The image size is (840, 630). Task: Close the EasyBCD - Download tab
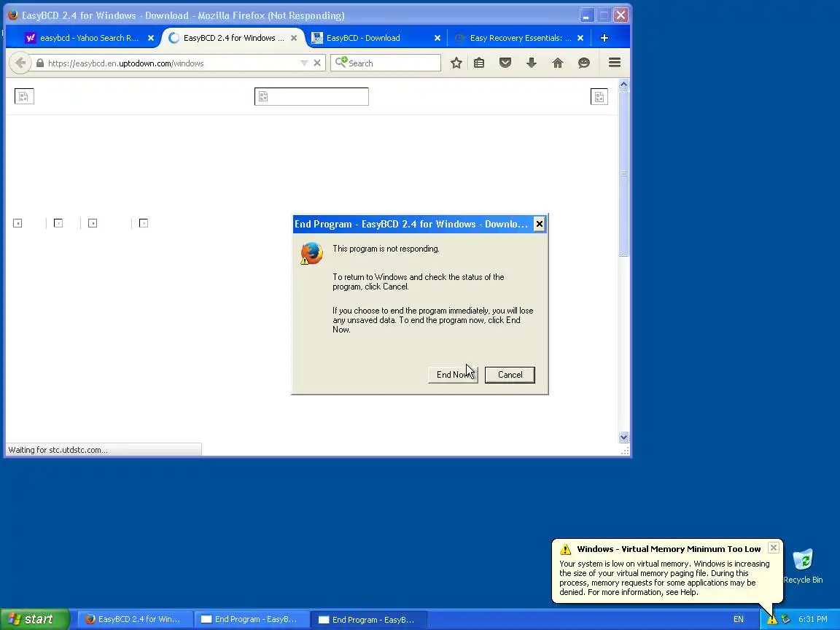point(437,38)
